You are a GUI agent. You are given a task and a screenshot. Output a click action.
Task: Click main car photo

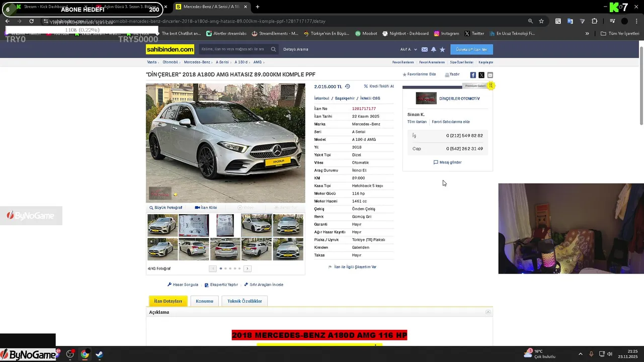(225, 143)
